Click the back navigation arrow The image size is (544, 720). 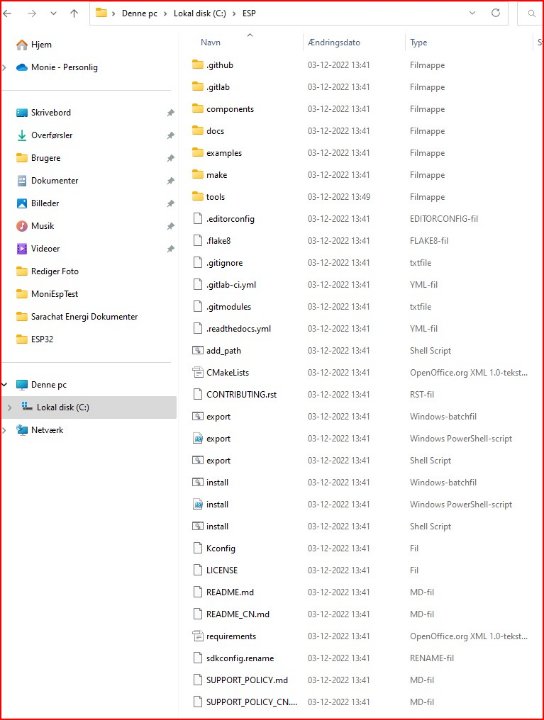[7, 13]
